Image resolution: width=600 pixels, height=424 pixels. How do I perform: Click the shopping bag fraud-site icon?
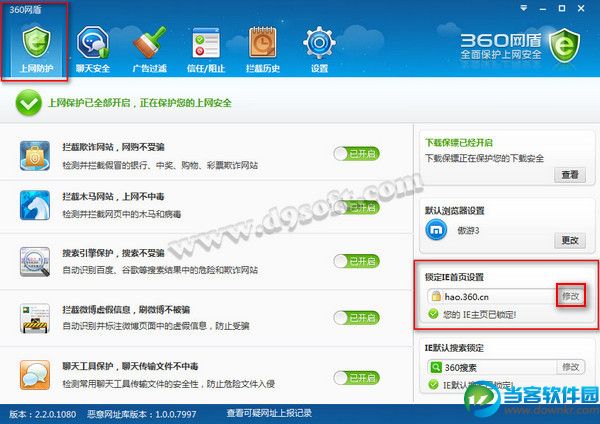click(x=35, y=155)
